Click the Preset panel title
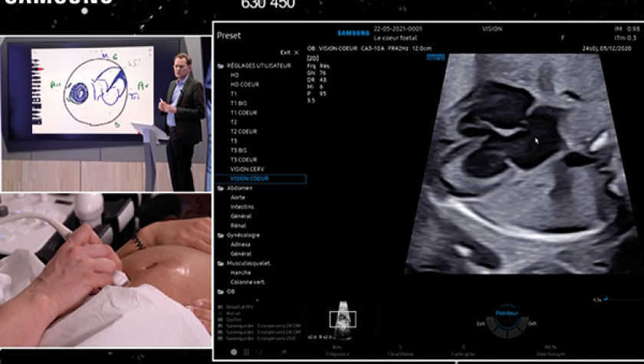 click(x=228, y=36)
